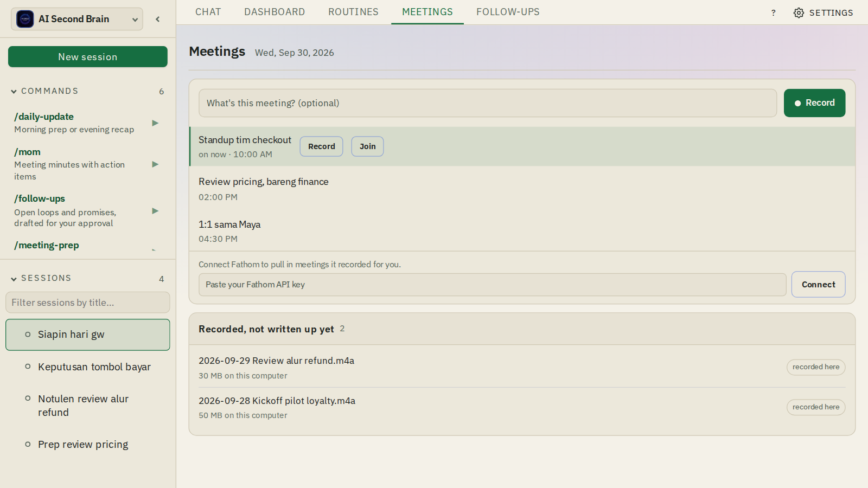Open the 'Notulen review alur refund' session

click(88, 406)
